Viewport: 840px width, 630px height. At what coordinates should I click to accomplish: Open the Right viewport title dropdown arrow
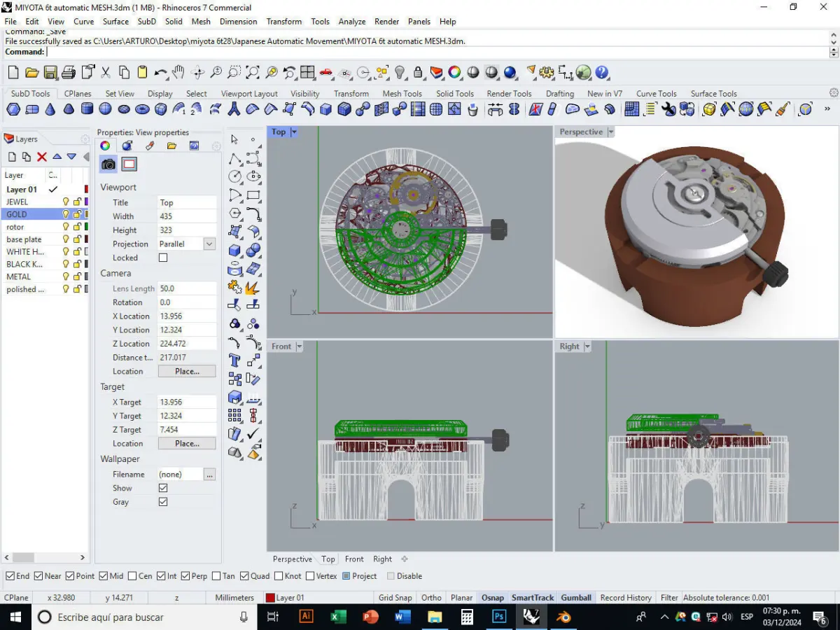587,346
